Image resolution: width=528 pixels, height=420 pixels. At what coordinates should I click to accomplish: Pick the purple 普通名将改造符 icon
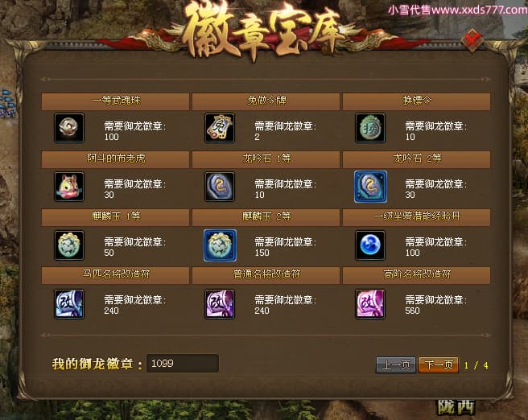pos(220,304)
